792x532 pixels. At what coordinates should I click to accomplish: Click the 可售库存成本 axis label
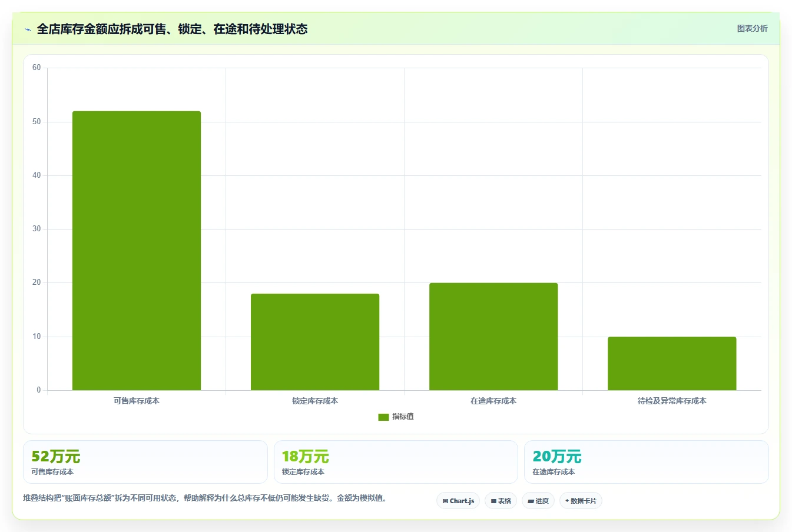(x=137, y=401)
